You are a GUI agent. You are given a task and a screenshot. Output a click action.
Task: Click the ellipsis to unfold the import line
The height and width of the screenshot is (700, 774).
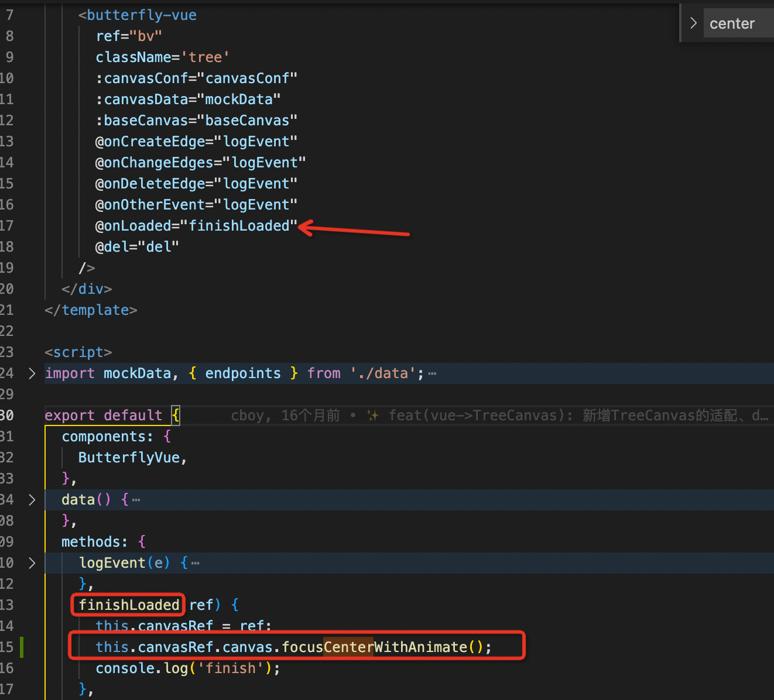pyautogui.click(x=432, y=373)
